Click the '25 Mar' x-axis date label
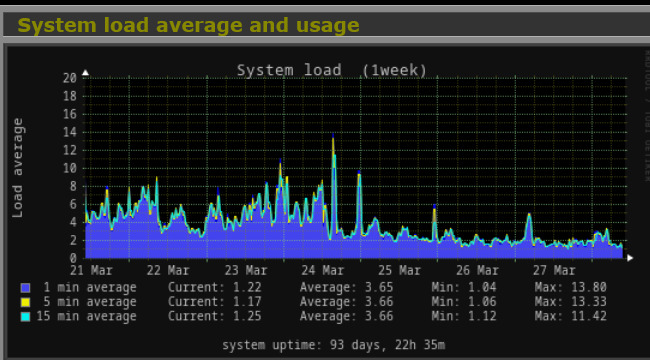Image resolution: width=650 pixels, height=360 pixels. (x=399, y=271)
